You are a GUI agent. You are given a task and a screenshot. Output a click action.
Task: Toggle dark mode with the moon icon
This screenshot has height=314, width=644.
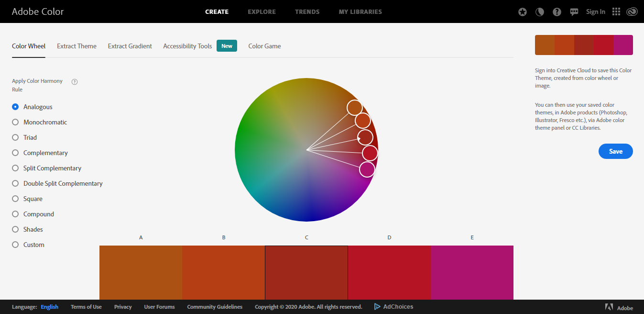(x=540, y=11)
